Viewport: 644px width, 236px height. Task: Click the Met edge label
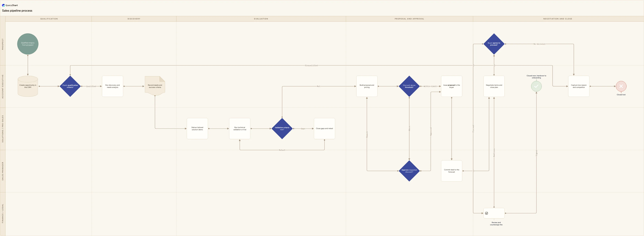(319, 86)
